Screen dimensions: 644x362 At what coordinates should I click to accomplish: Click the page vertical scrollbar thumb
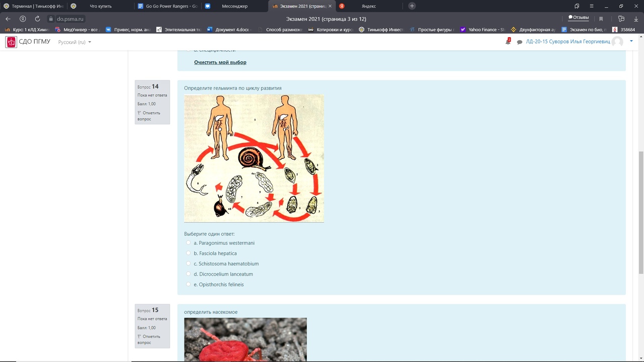[x=641, y=212]
